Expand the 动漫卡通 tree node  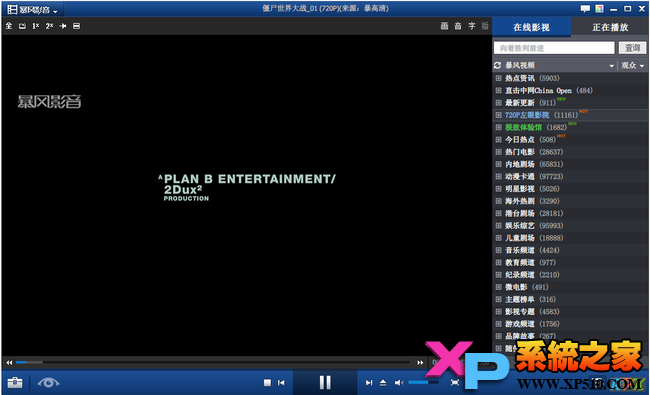coord(498,177)
